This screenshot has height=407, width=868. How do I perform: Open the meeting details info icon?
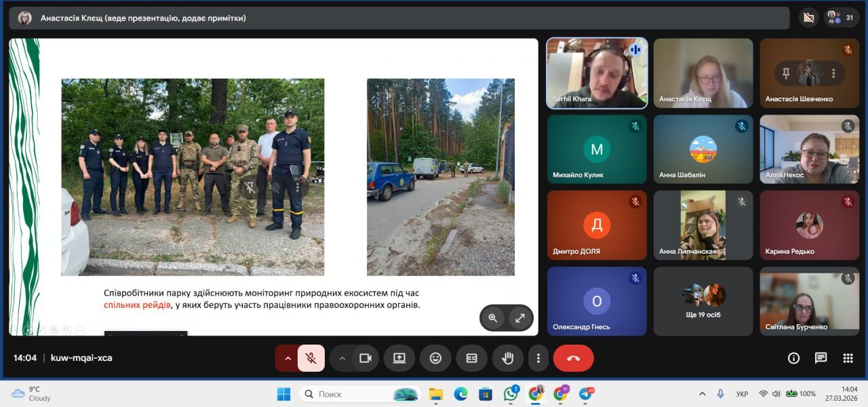point(793,358)
